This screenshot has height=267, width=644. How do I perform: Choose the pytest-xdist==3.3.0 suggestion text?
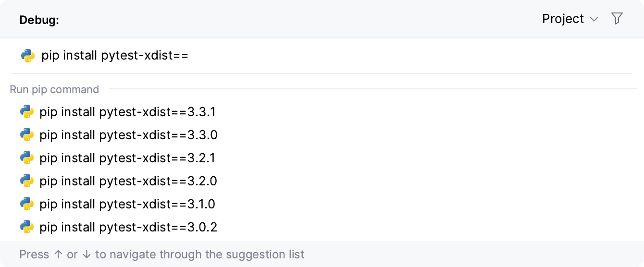[128, 135]
